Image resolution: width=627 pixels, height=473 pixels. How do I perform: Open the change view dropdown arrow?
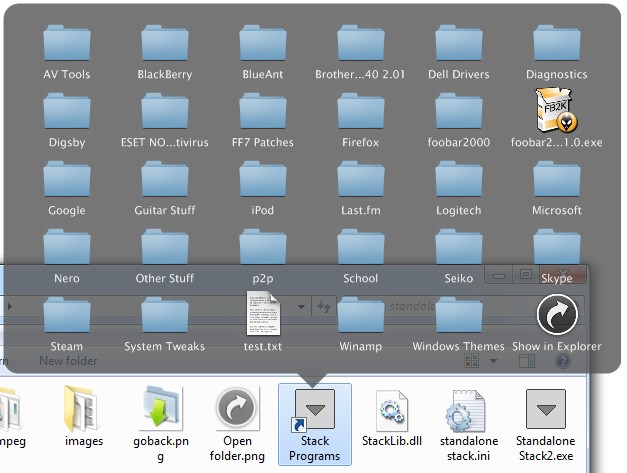tap(493, 361)
